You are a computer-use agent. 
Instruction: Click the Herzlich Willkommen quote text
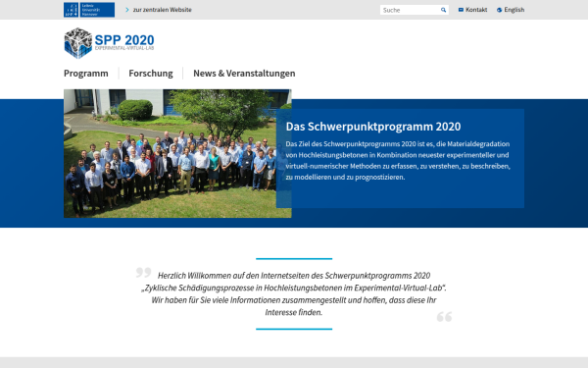tap(294, 293)
